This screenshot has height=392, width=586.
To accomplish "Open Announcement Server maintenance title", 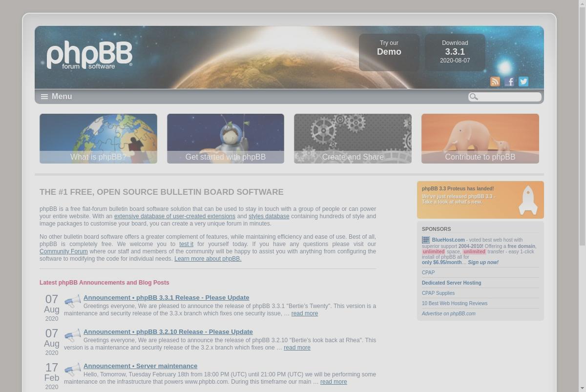I will (140, 366).
